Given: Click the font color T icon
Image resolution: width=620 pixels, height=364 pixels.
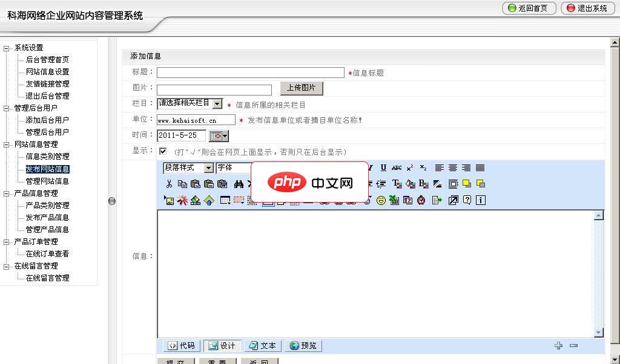Looking at the screenshot, I should (x=397, y=184).
